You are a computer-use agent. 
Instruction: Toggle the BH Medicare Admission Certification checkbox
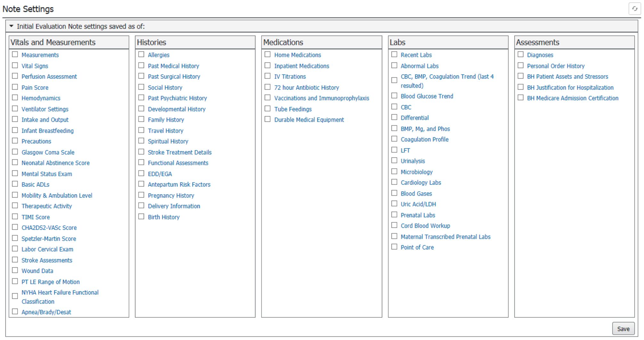(521, 98)
